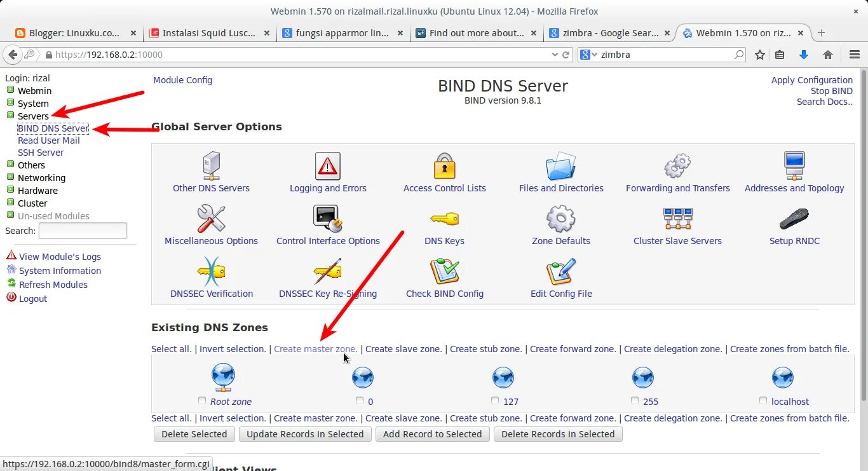Open the DNSSEC Key Re-Signing icon

click(x=328, y=271)
